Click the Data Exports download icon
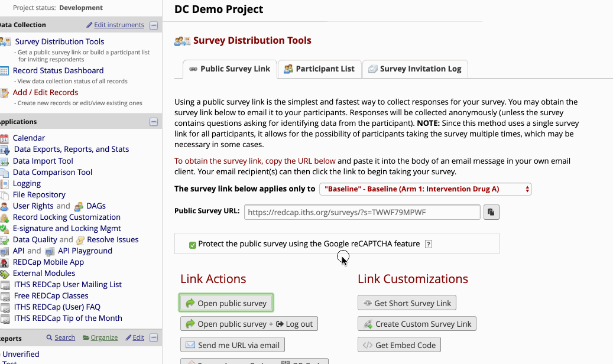 (5, 149)
